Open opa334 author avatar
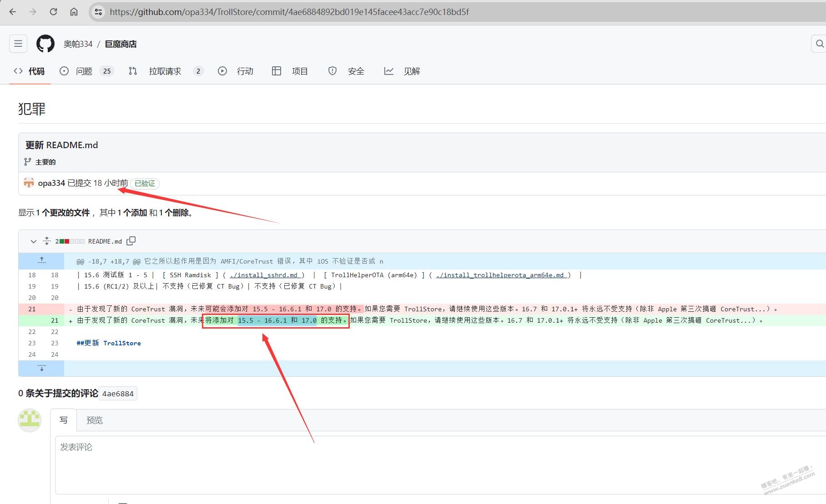 coord(29,183)
